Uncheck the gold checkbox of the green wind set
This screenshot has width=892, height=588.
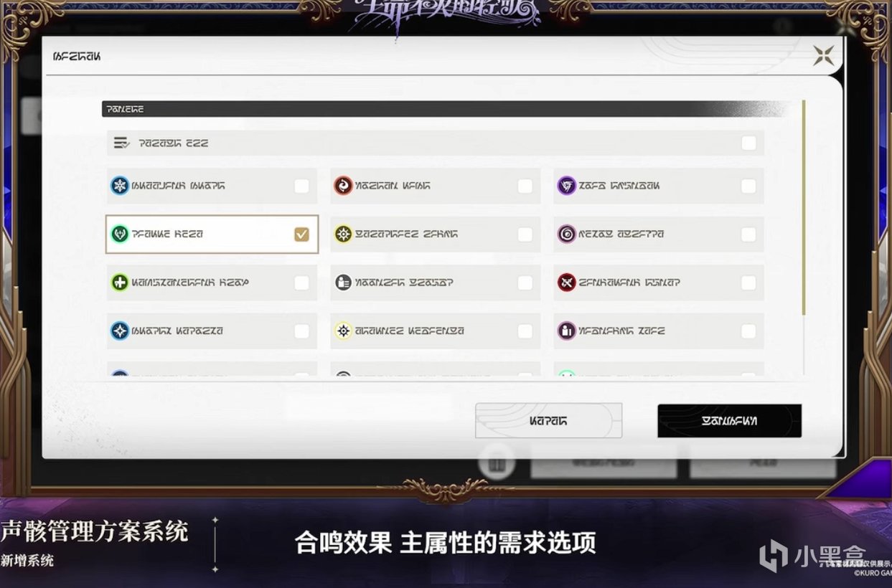[x=301, y=234]
